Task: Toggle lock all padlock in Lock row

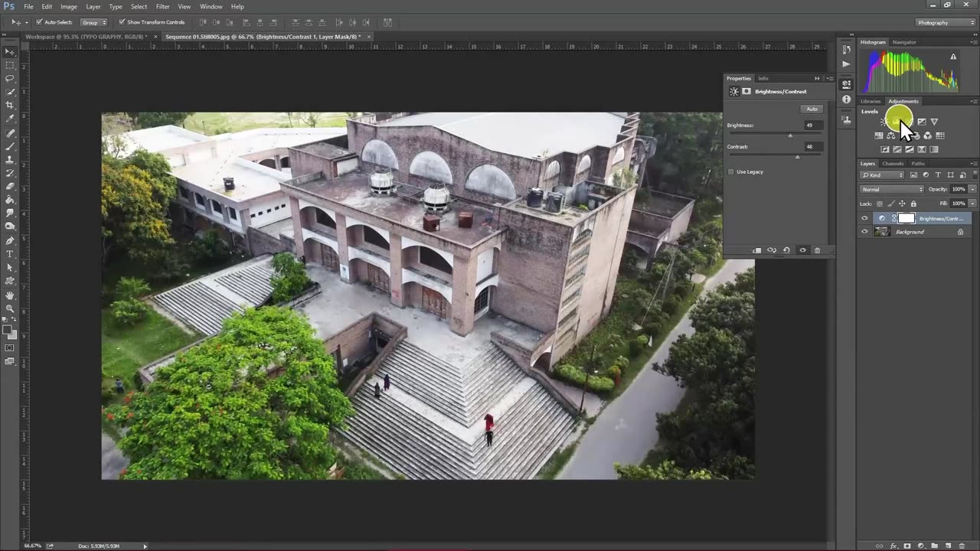Action: click(913, 204)
